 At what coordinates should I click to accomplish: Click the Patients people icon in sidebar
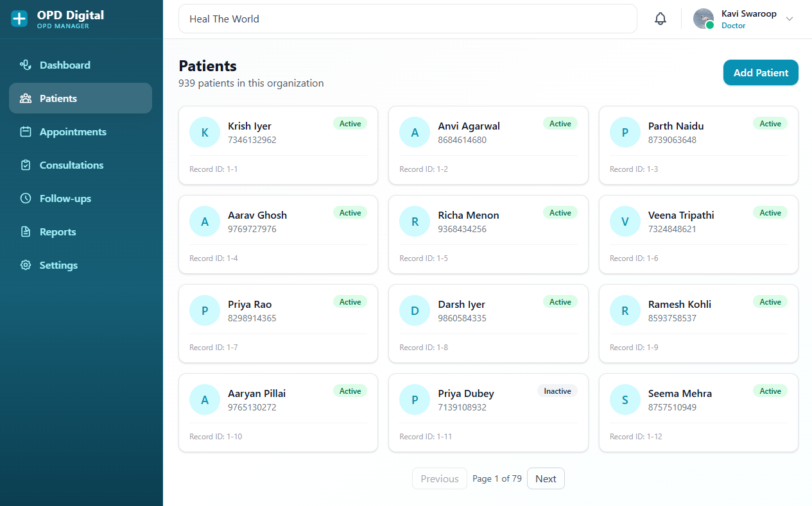click(26, 98)
